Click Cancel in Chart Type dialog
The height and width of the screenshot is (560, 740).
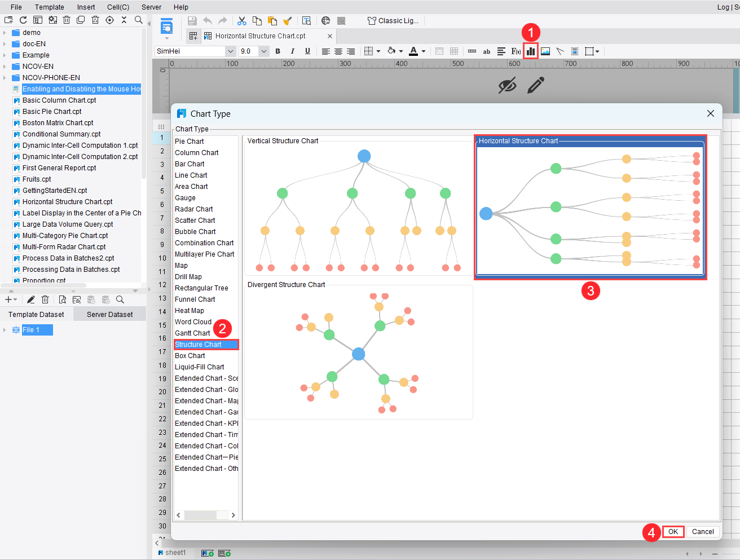click(x=703, y=532)
